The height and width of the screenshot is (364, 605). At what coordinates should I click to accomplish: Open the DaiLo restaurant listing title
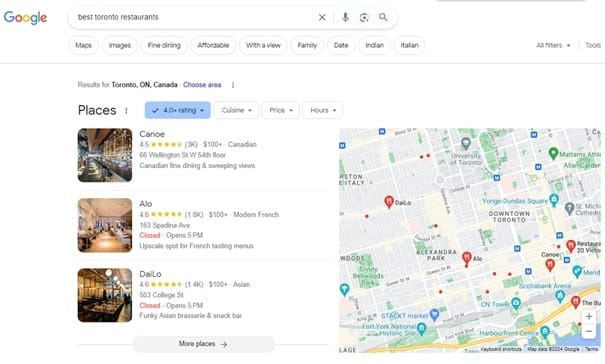150,274
